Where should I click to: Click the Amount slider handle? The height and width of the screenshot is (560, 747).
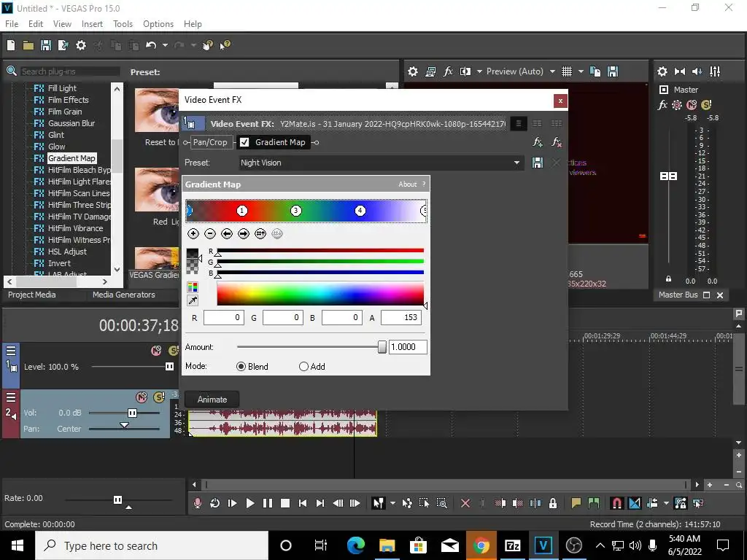pos(382,346)
